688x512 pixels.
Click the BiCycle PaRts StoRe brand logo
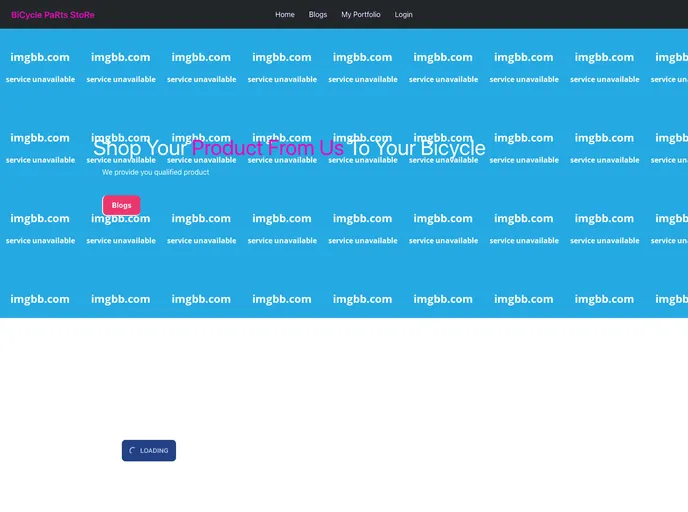(53, 15)
